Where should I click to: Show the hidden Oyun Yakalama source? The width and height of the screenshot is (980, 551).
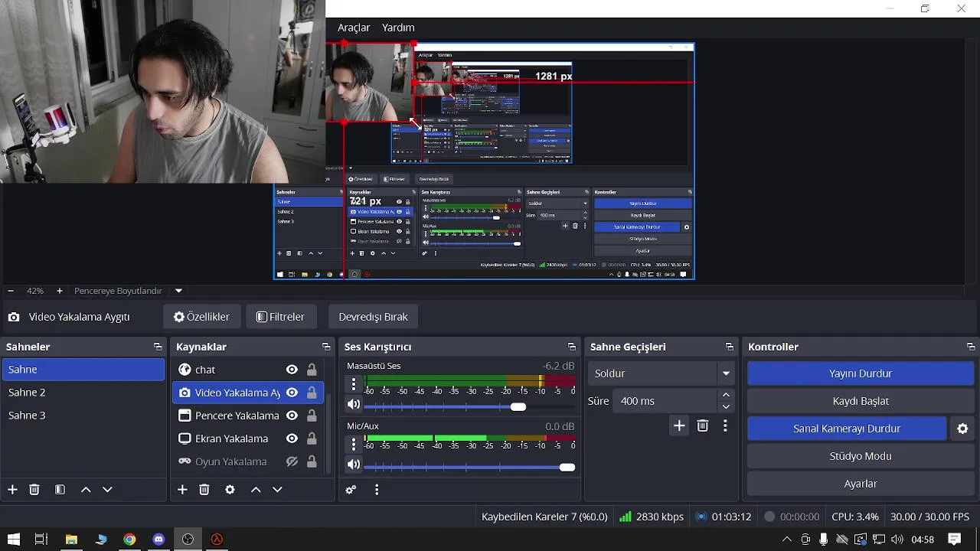tap(292, 461)
